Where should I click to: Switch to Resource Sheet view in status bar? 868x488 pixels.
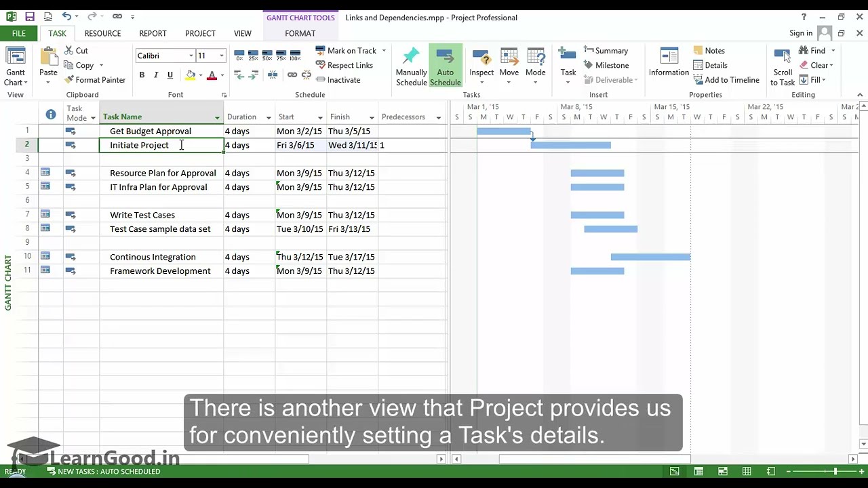click(747, 471)
